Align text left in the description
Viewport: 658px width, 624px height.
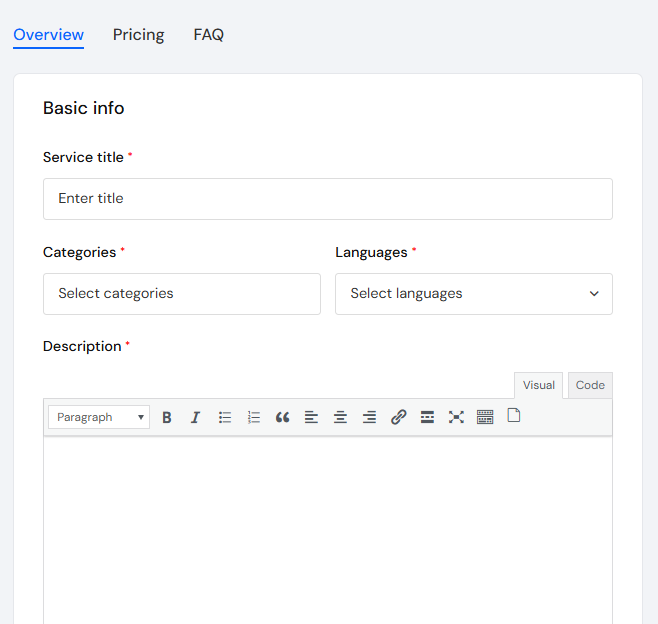pos(312,417)
